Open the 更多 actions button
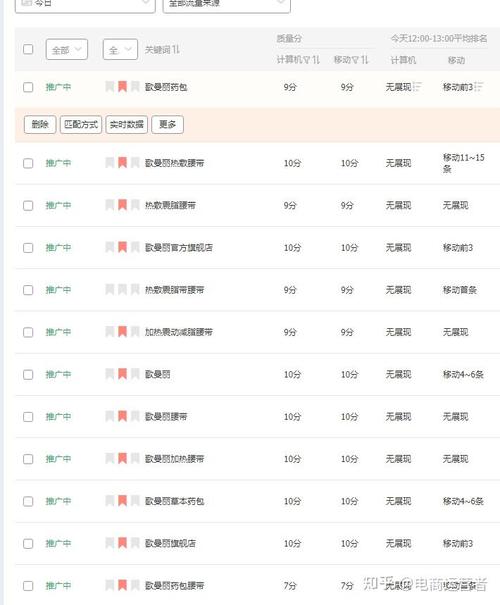The height and width of the screenshot is (605, 500). click(167, 124)
